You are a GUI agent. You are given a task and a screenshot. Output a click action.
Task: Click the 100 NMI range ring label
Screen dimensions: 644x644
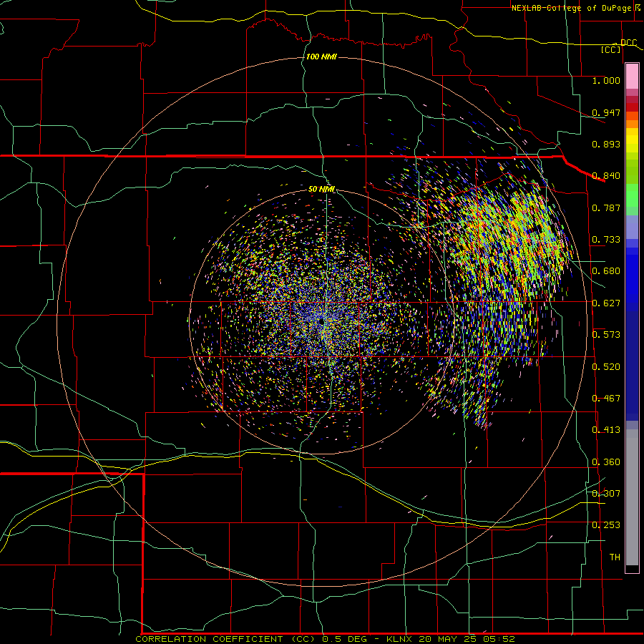[321, 57]
